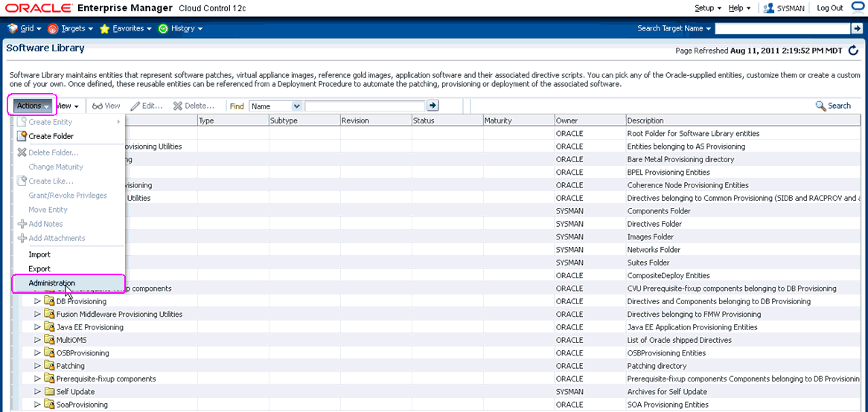The height and width of the screenshot is (412, 868).
Task: Click the MultiOMS folder icon
Action: [49, 340]
